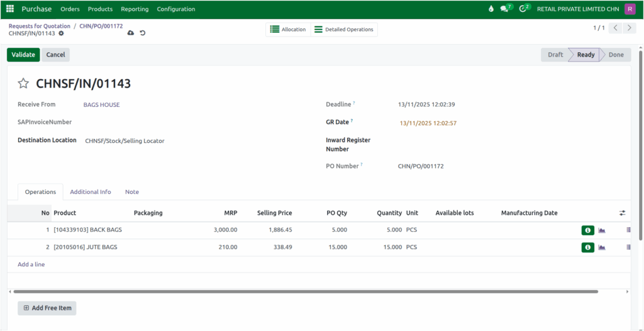
Task: Click the horizontal table scrollbar
Action: pos(306,291)
